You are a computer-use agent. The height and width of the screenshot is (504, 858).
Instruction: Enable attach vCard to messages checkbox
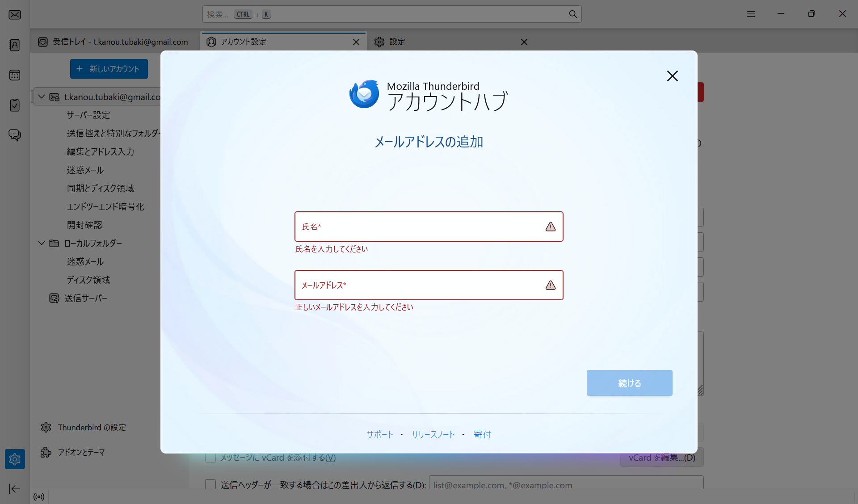tap(210, 458)
